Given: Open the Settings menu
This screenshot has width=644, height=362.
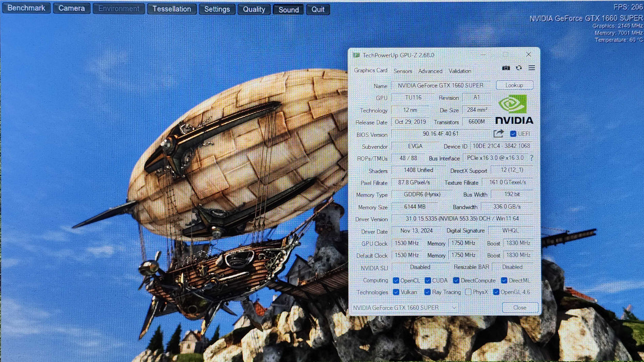Looking at the screenshot, I should (x=217, y=9).
